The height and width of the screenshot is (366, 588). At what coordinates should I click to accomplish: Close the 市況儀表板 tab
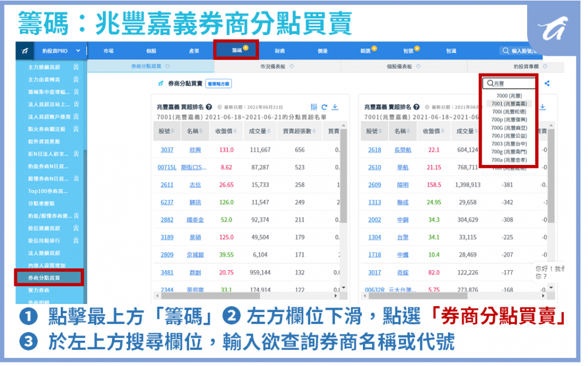[292, 66]
